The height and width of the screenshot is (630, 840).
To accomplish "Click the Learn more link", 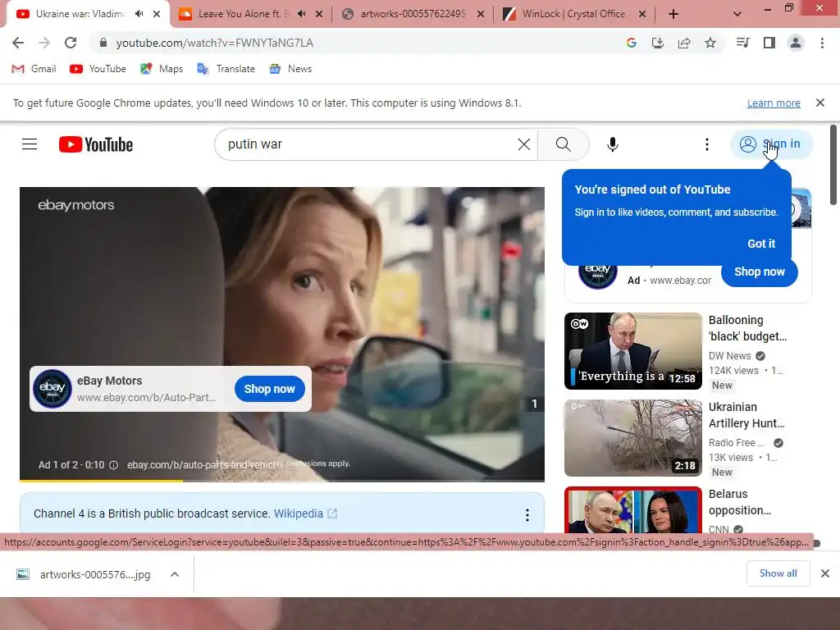I will [774, 103].
